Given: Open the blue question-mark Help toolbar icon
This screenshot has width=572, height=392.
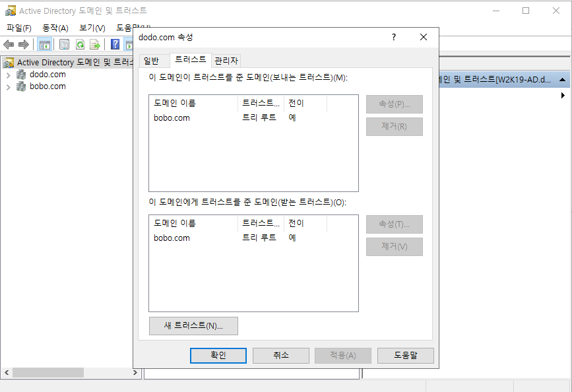Looking at the screenshot, I should point(115,44).
